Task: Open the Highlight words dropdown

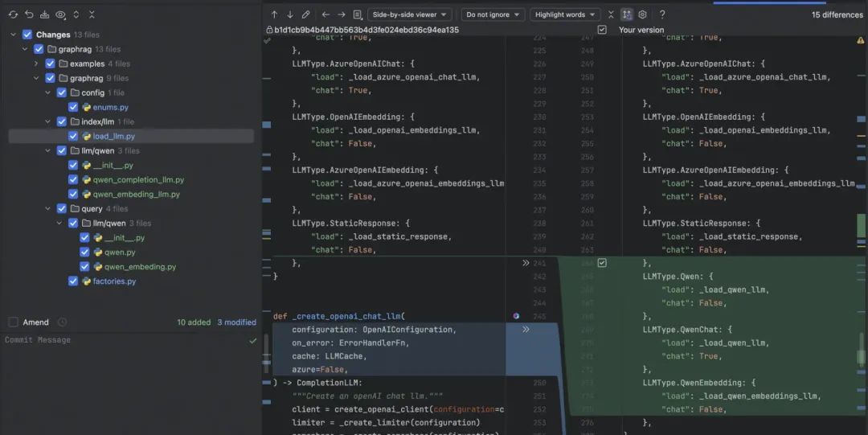Action: [x=565, y=14]
